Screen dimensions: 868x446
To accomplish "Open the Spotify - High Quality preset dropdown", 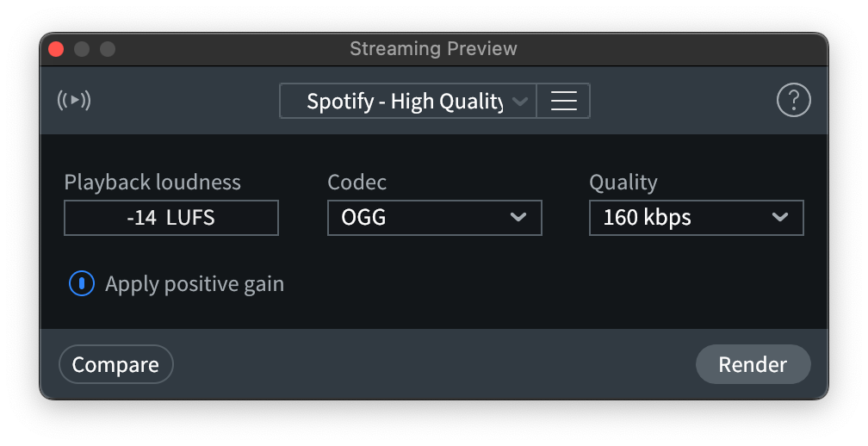I will click(406, 101).
